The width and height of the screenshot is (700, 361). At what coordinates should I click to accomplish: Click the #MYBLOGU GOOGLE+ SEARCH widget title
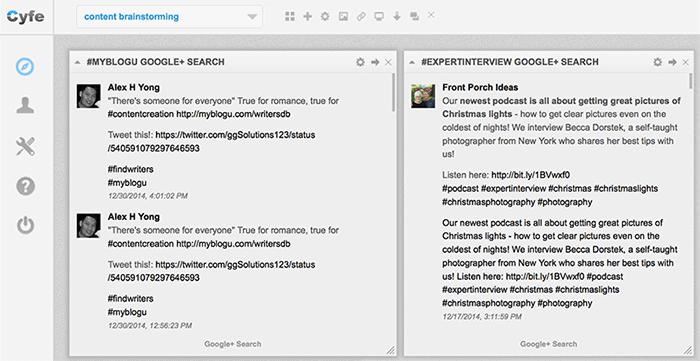pos(155,62)
